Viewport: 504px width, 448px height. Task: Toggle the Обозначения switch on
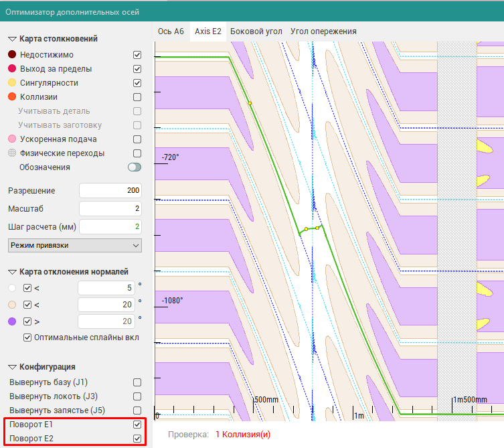pos(135,167)
